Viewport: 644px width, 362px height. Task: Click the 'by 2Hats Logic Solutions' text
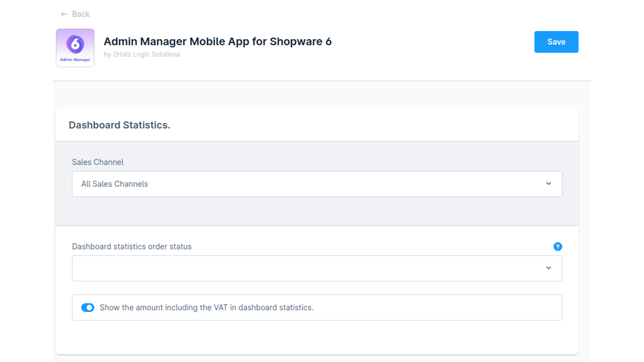tap(142, 54)
